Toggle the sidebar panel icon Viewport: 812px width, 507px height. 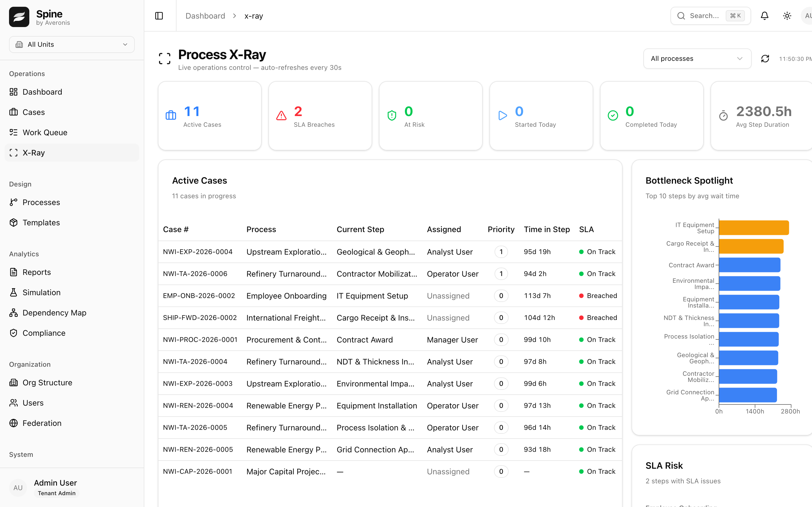pyautogui.click(x=159, y=16)
